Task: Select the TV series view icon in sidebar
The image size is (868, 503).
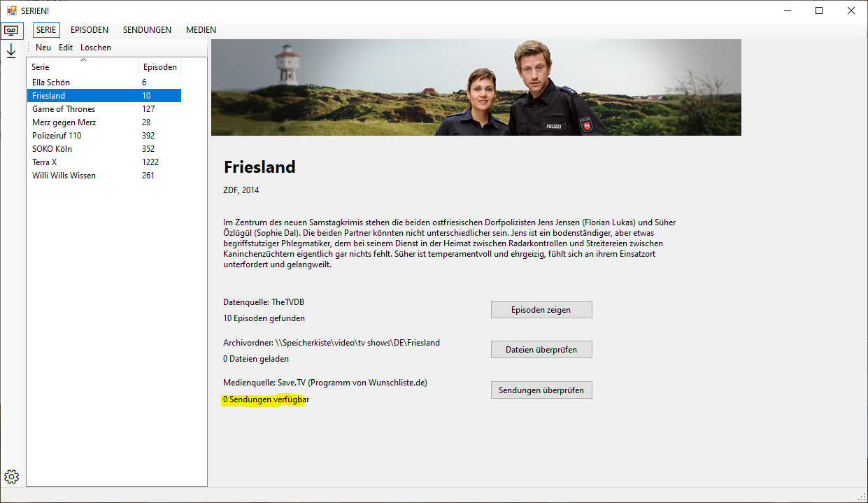Action: coord(11,31)
